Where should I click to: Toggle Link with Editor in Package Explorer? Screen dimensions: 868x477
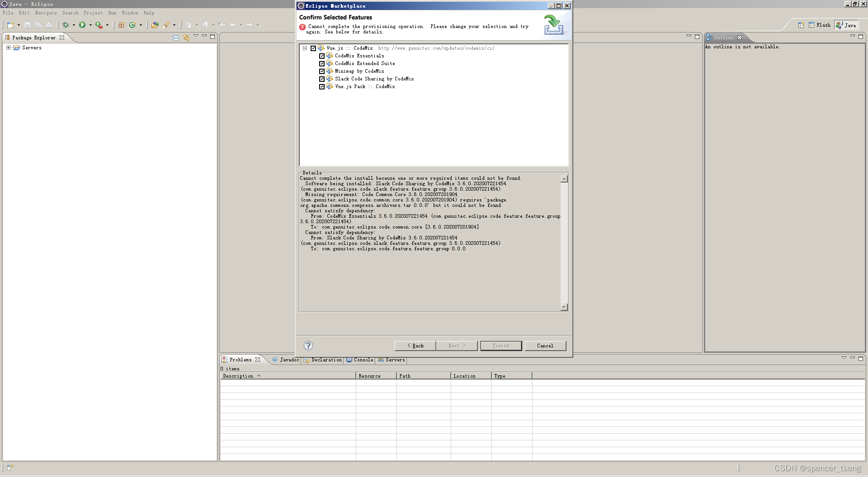[x=186, y=37]
